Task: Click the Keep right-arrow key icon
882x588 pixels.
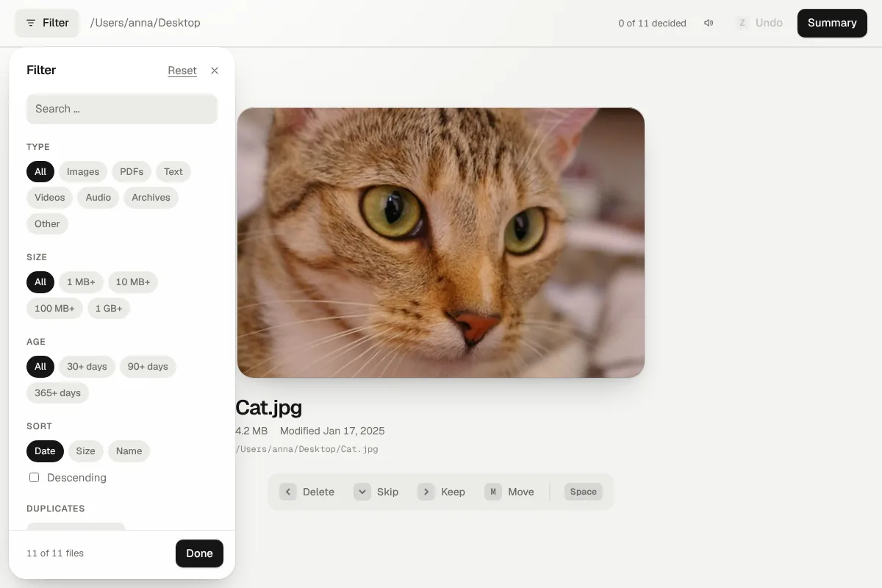Action: 426,492
